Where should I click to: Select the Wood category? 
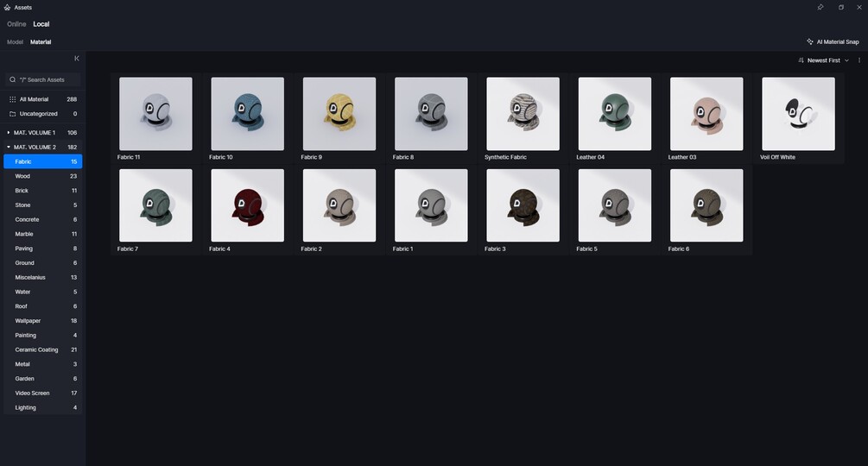point(42,176)
